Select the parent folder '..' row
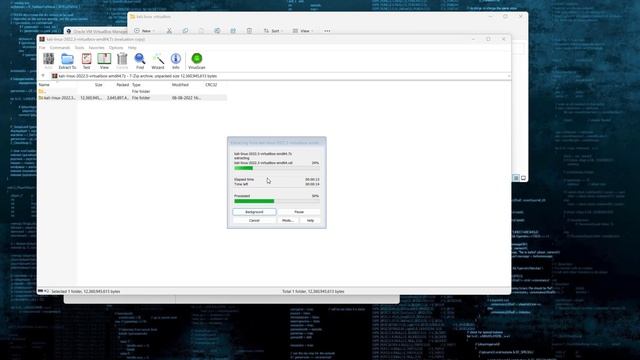The width and height of the screenshot is (640, 360). point(132,91)
